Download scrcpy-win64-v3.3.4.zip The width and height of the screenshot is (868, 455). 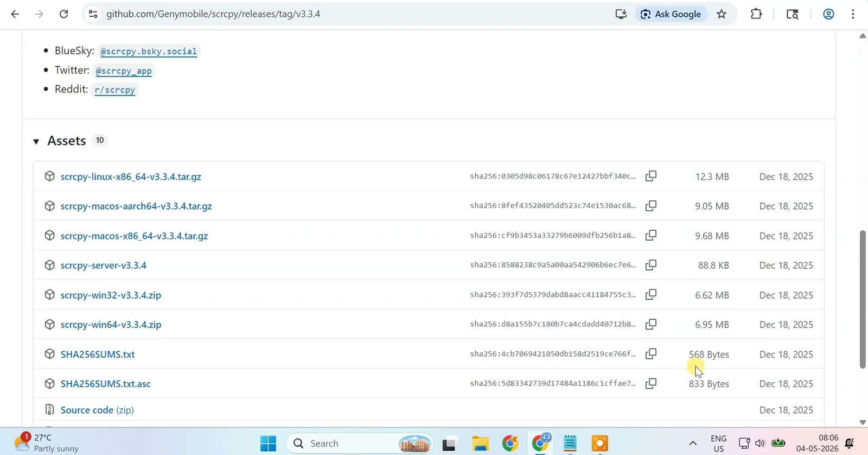(x=111, y=325)
